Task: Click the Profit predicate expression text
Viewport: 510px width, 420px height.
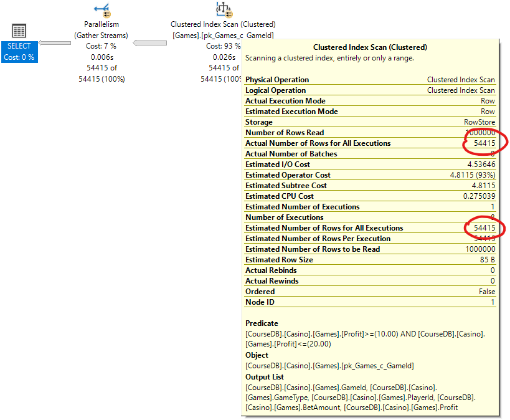Action: click(x=365, y=339)
